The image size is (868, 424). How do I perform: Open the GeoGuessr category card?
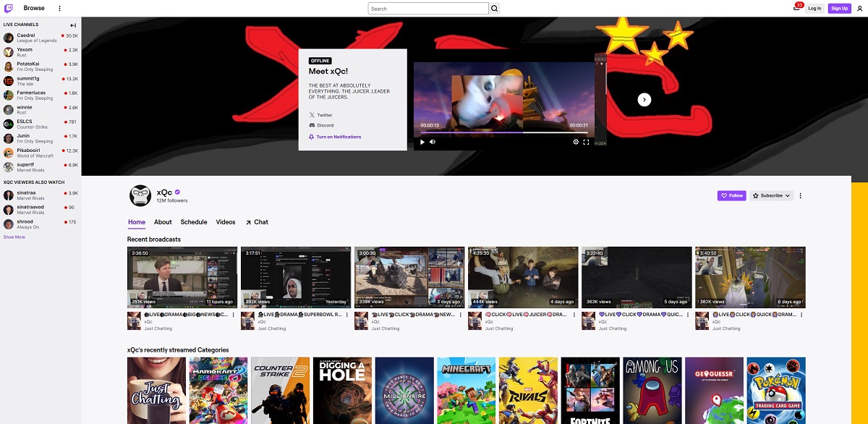click(715, 390)
